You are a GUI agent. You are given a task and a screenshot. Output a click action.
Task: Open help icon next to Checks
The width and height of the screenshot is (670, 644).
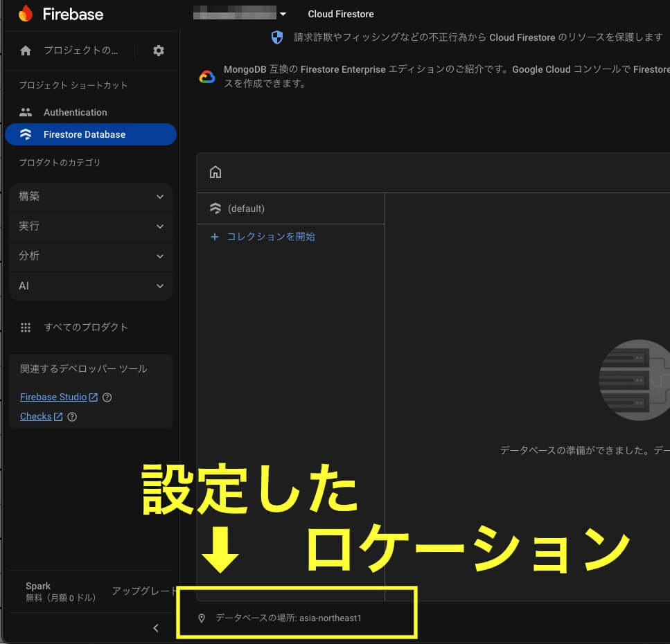point(72,416)
